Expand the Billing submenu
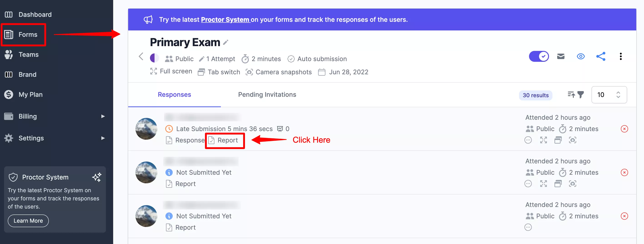Viewport: 644px width, 244px height. point(103,117)
